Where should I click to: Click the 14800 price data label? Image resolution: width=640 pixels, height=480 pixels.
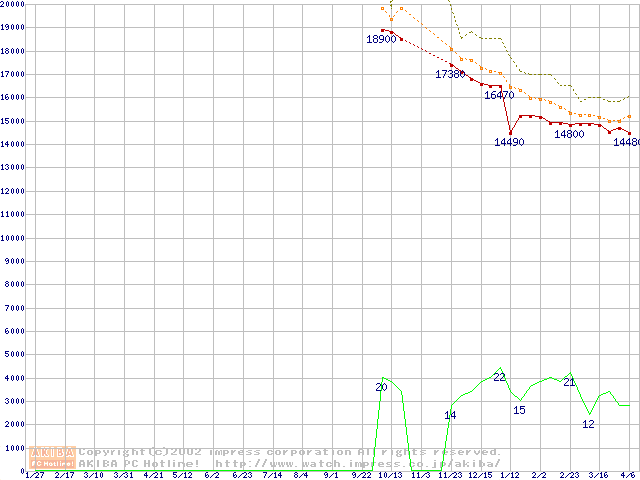tap(569, 134)
